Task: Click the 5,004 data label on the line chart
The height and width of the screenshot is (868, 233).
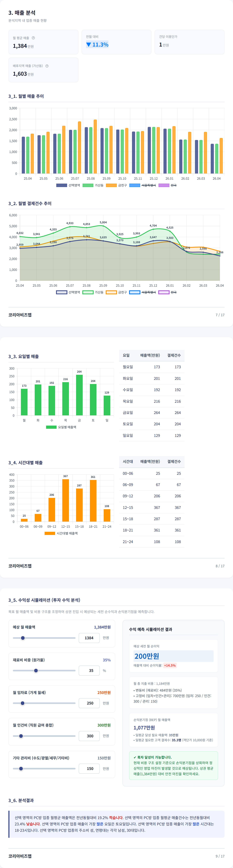Action: pyautogui.click(x=103, y=222)
